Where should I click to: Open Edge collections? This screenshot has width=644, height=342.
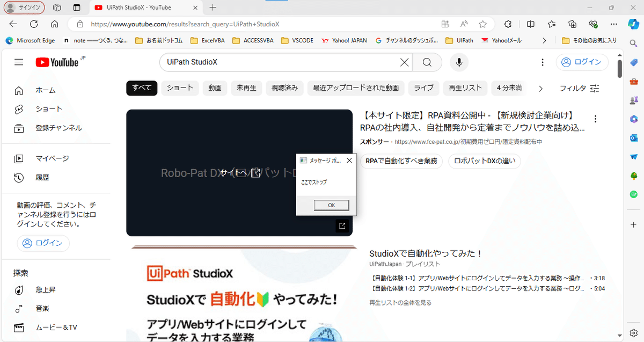[573, 24]
